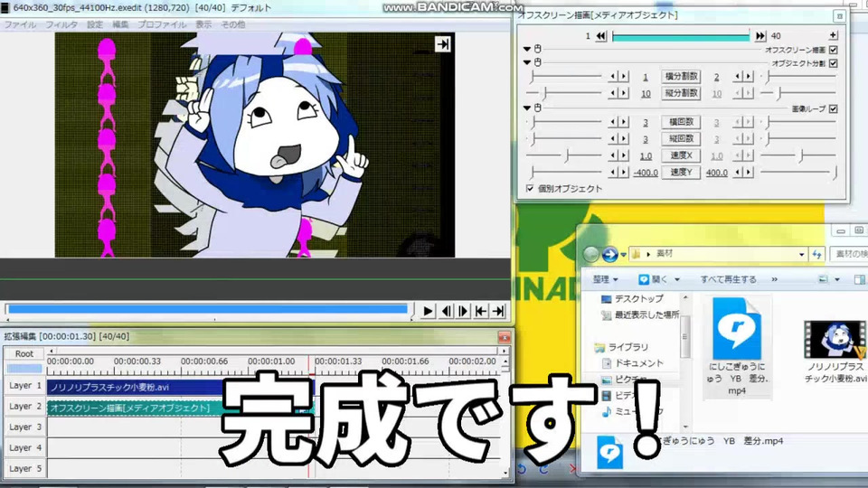Toggle the 画像ループ checkbox
The width and height of the screenshot is (868, 488).
point(833,109)
